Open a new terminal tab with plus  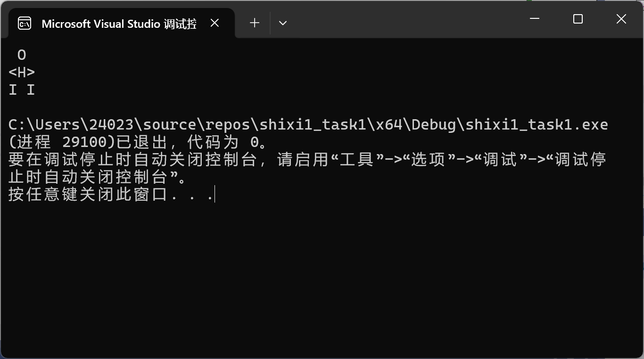click(255, 23)
